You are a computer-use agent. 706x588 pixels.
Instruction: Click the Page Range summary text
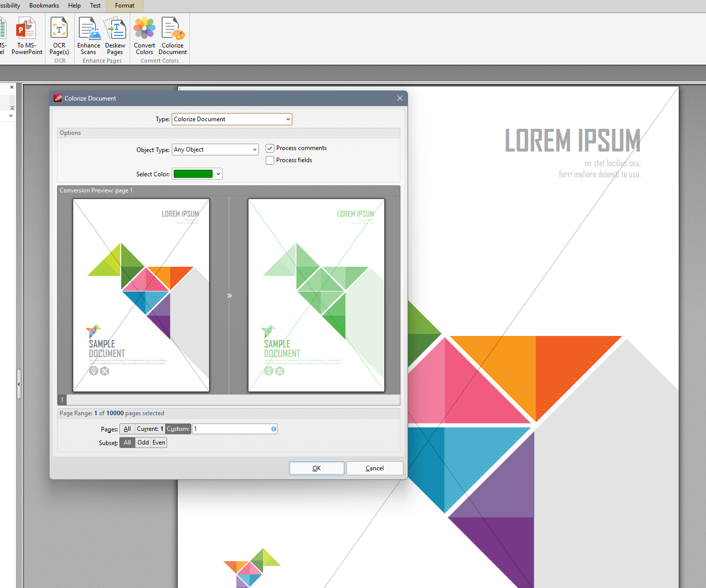click(x=112, y=413)
